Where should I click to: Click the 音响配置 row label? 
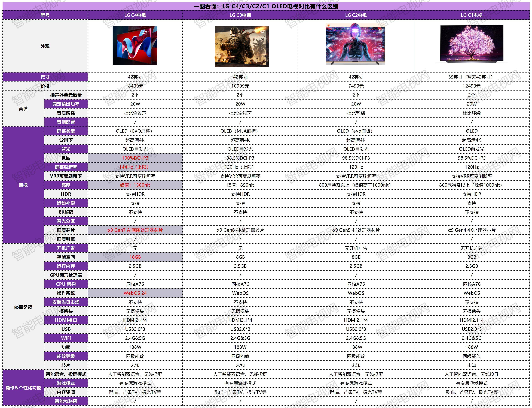tap(66, 122)
